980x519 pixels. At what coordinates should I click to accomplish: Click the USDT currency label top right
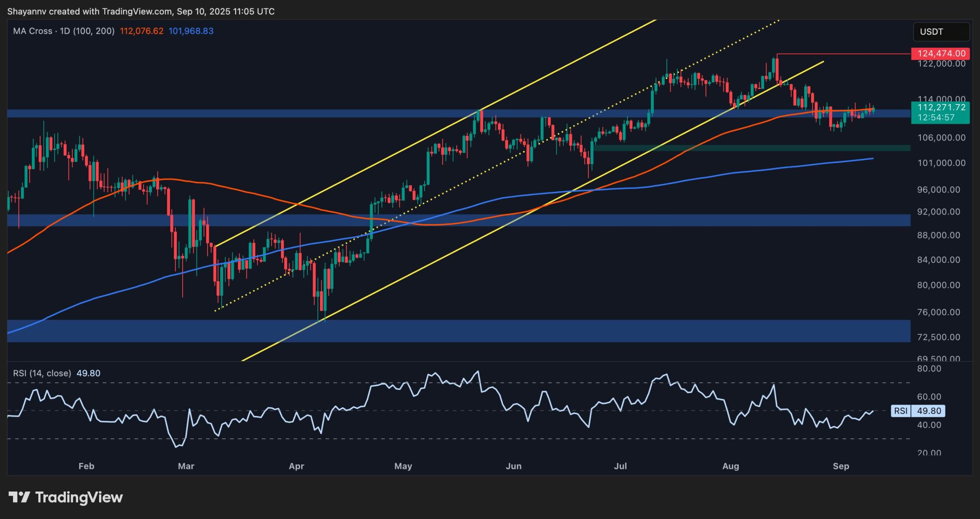coord(941,32)
